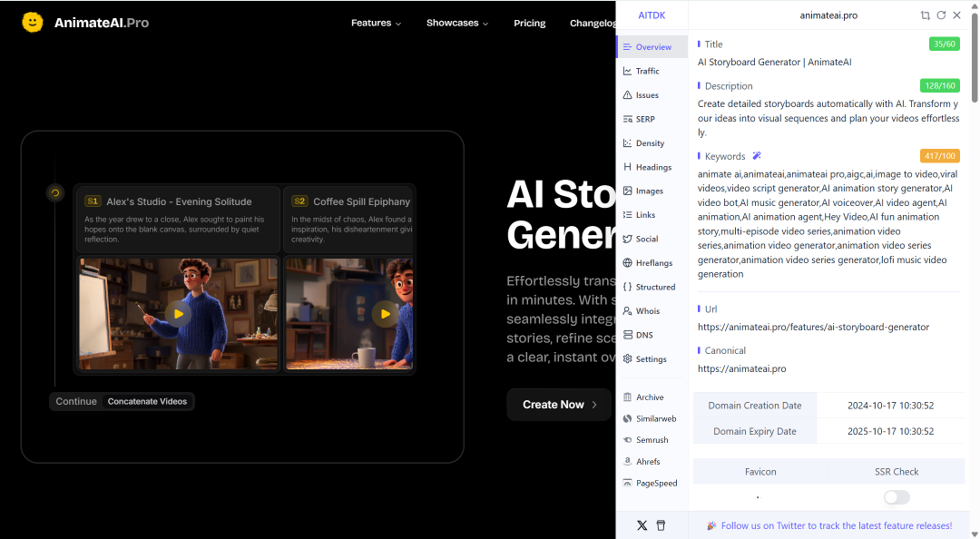Click the Follow us on Twitter link
The width and height of the screenshot is (980, 539).
tap(837, 526)
